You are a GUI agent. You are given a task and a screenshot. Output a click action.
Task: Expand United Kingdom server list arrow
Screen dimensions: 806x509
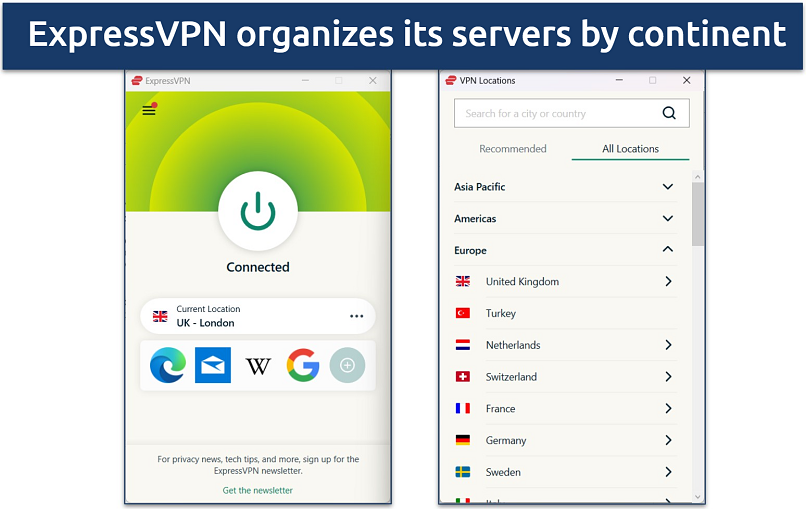point(668,282)
